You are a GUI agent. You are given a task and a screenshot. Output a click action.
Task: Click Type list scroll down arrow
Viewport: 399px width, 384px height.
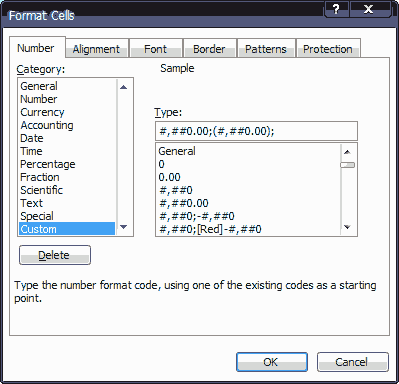(x=347, y=227)
